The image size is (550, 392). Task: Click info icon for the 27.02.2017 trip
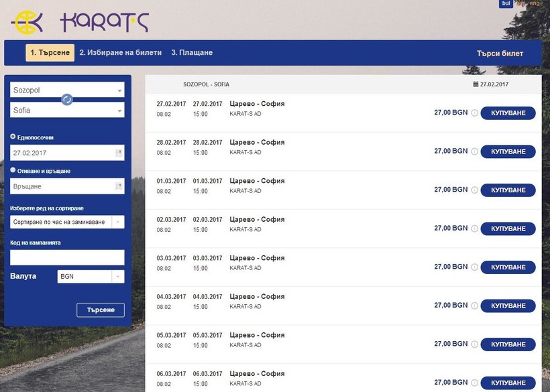(x=474, y=113)
